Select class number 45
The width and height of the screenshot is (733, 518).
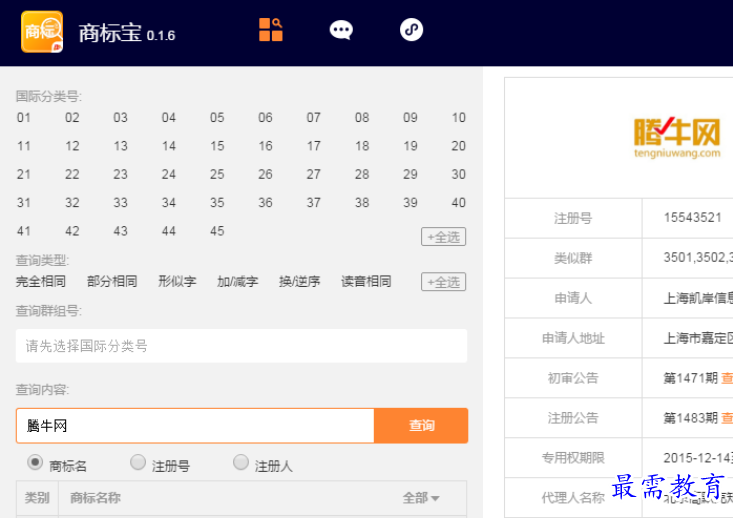click(217, 231)
